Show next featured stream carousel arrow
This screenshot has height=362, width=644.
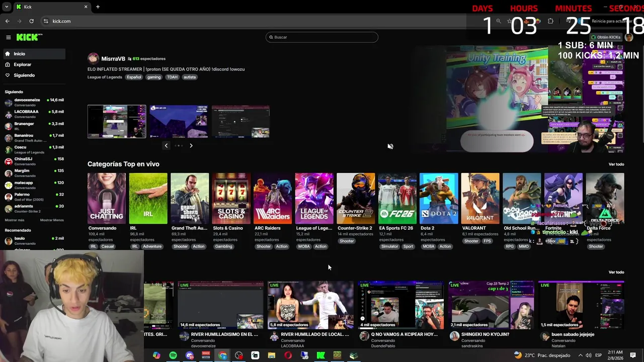(191, 145)
